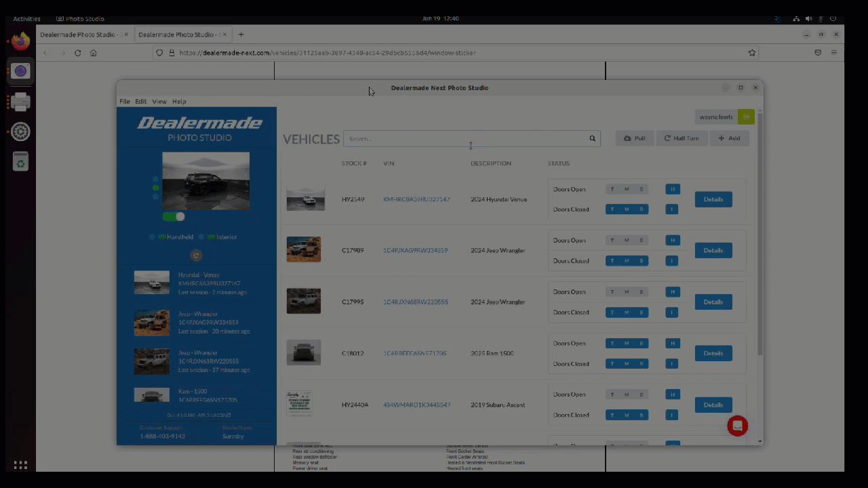Viewport: 868px width, 488px height.
Task: Click the camera preview image in the sidebar
Action: 205,180
